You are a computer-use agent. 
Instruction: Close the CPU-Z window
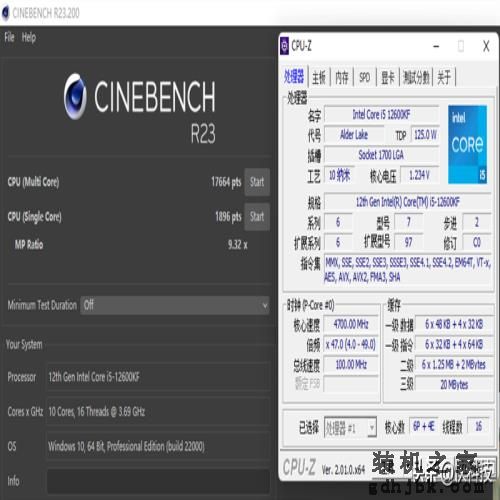[x=486, y=46]
